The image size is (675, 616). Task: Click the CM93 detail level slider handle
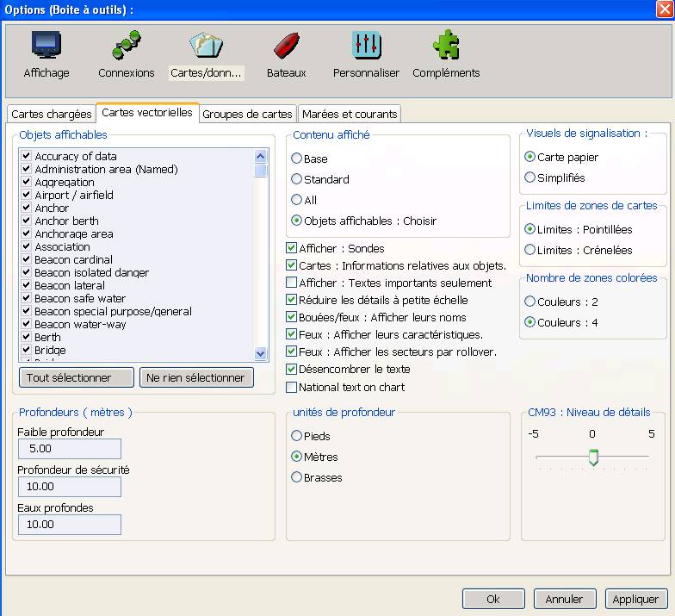pos(593,457)
